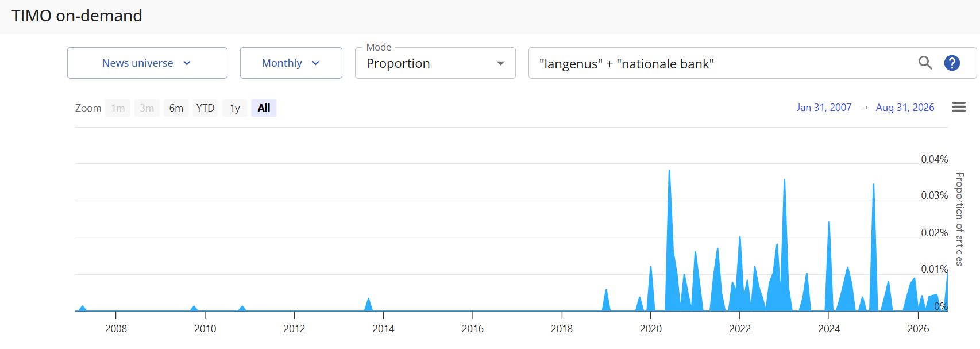980x349 pixels.
Task: Click the 2014 x-axis label
Action: pyautogui.click(x=383, y=329)
